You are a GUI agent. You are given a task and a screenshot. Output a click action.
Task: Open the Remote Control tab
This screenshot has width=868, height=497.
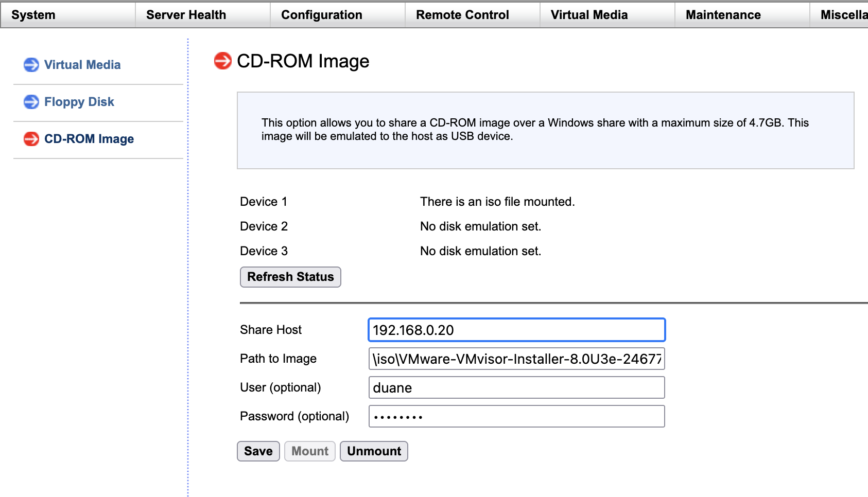click(462, 15)
